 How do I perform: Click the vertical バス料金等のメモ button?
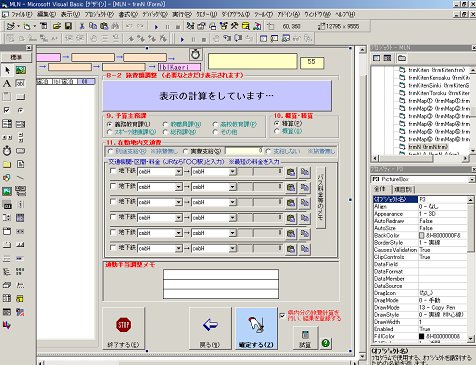320,197
